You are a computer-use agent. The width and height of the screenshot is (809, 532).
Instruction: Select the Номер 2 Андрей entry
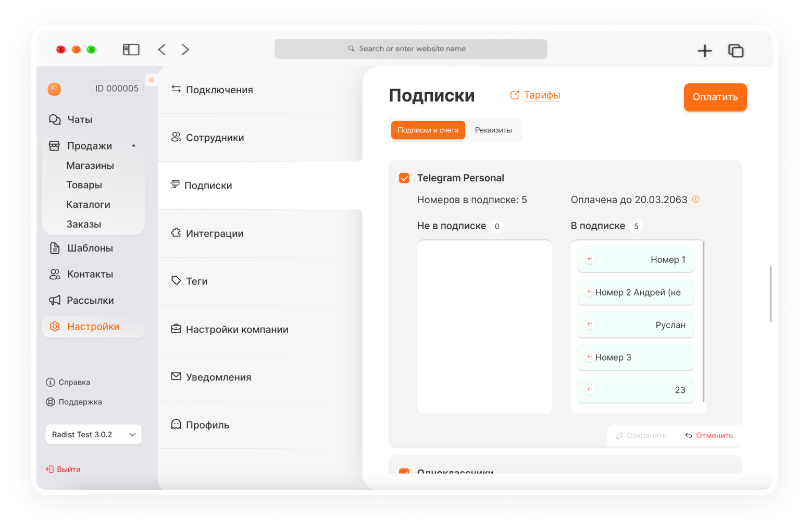[x=636, y=292]
